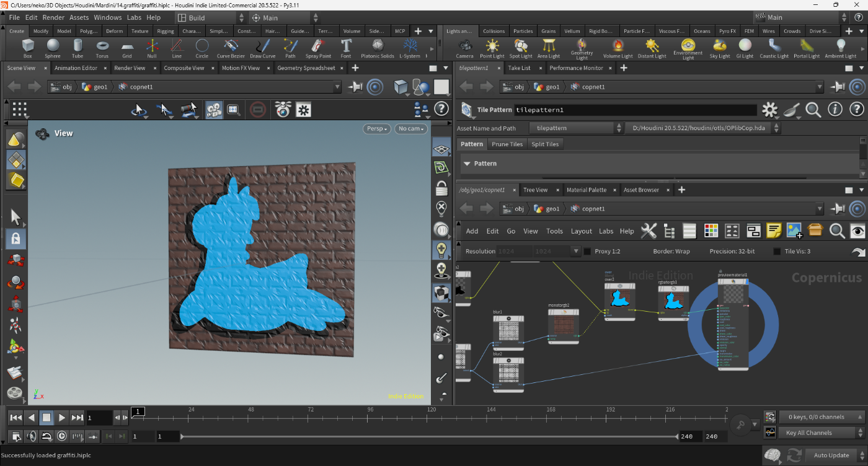
Task: Open Asset Name tilepattern dropdown
Action: [x=576, y=128]
